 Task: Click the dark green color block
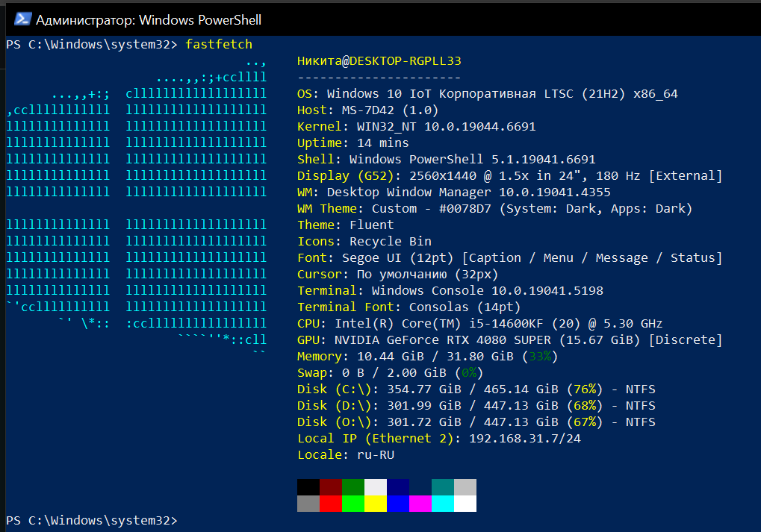(352, 487)
